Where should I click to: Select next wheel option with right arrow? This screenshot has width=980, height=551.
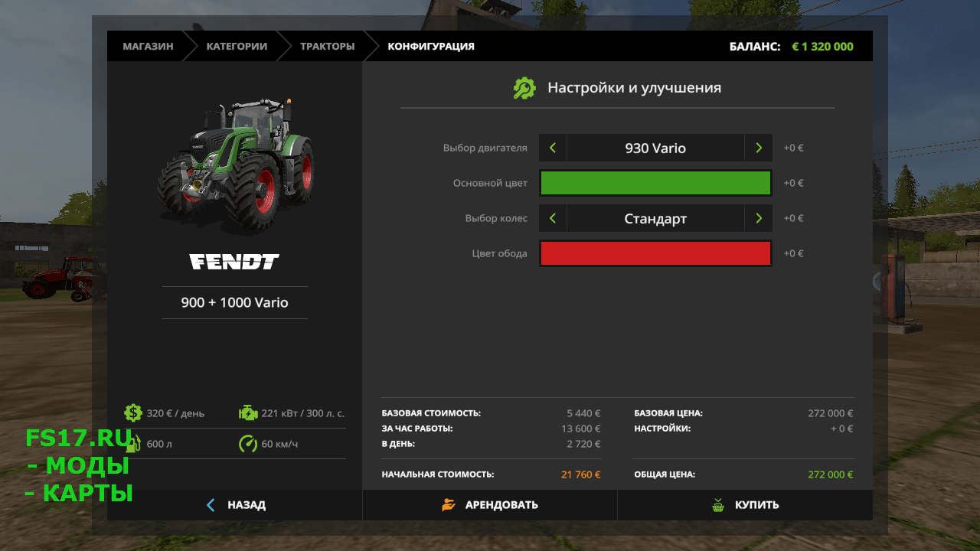click(x=758, y=218)
